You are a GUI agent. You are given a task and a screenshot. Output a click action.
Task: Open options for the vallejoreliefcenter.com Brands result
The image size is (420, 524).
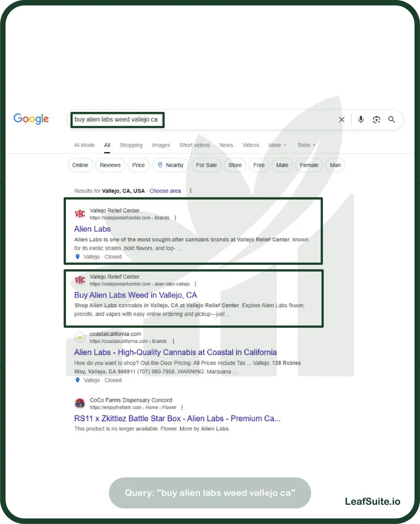tap(175, 218)
